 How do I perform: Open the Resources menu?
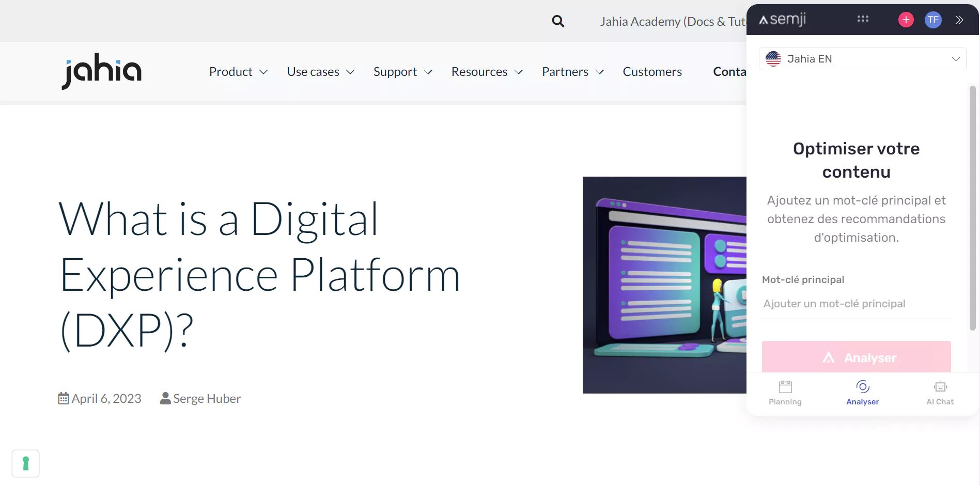coord(487,72)
